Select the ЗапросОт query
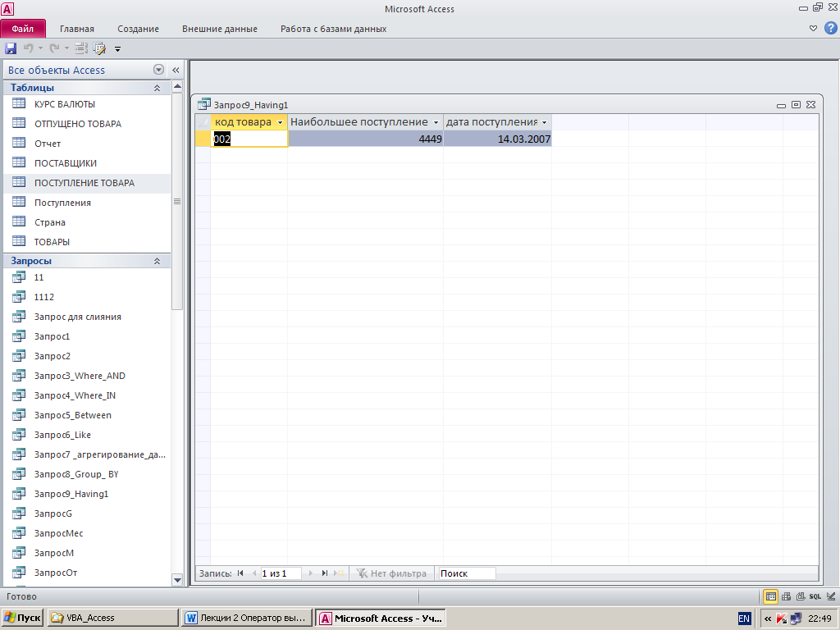Viewport: 840px width, 630px height. 87,573
